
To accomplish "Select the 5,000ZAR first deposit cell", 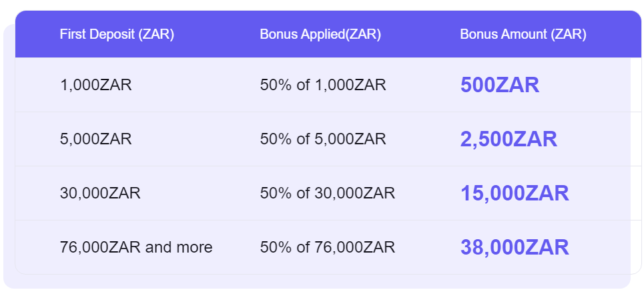I will [x=96, y=139].
